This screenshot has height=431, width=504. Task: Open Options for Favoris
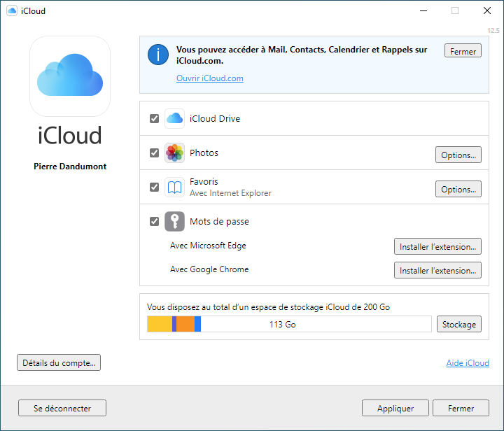(458, 189)
